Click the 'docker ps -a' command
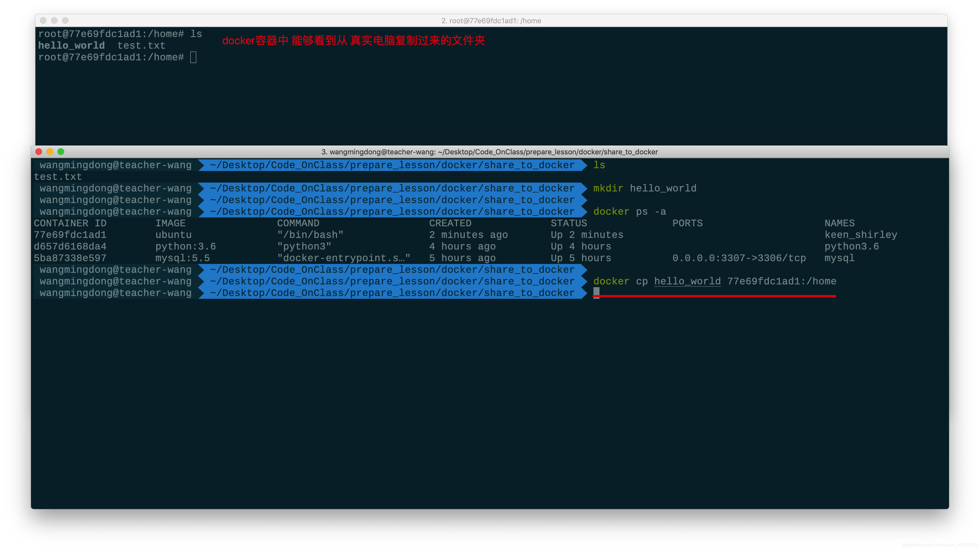 coord(630,212)
